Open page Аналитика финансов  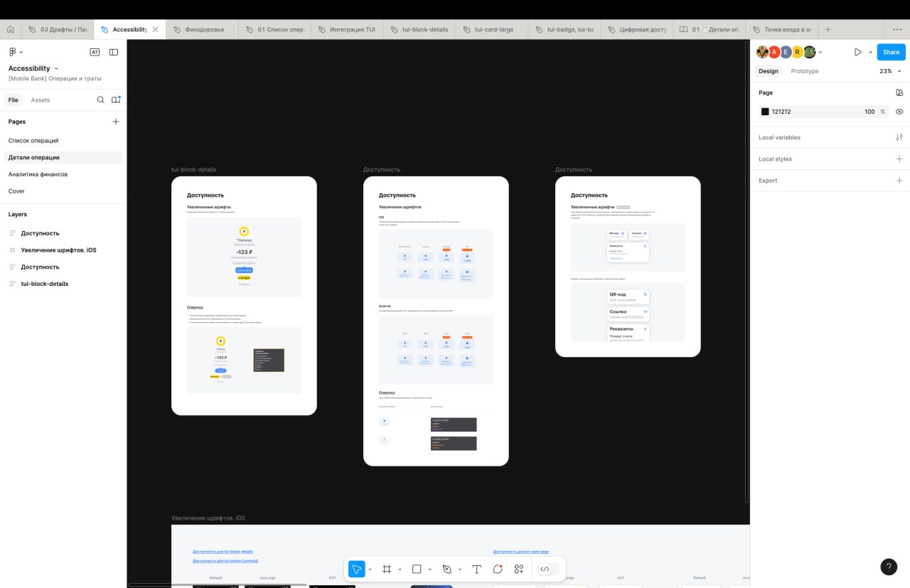coord(38,174)
